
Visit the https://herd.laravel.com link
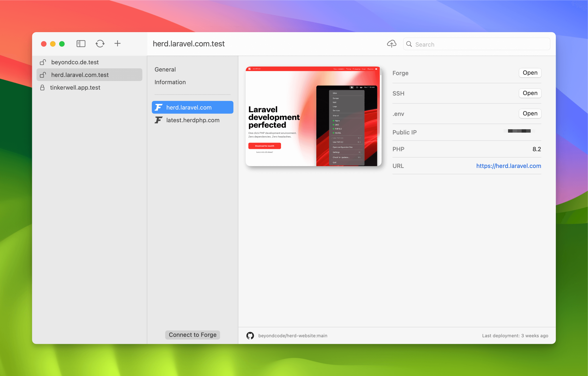point(508,166)
